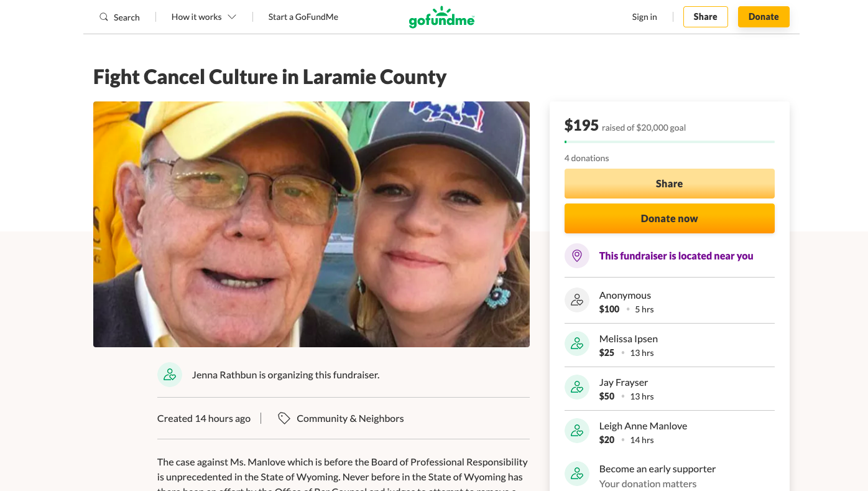Select Search in the top navigation

point(119,17)
